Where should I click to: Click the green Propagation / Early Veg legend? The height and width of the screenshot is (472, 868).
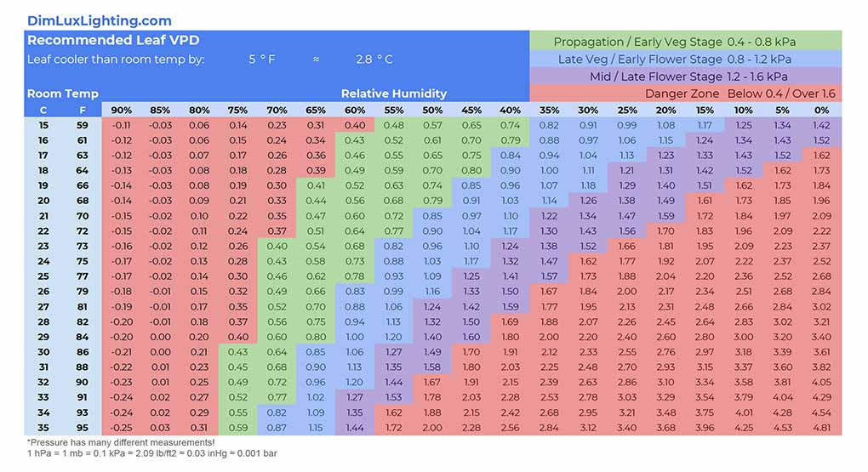685,42
